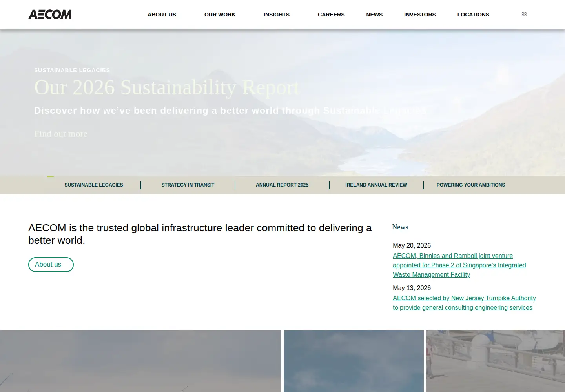This screenshot has width=565, height=392.
Task: Click the Discover how we've been delivering subtitle
Action: 230,111
